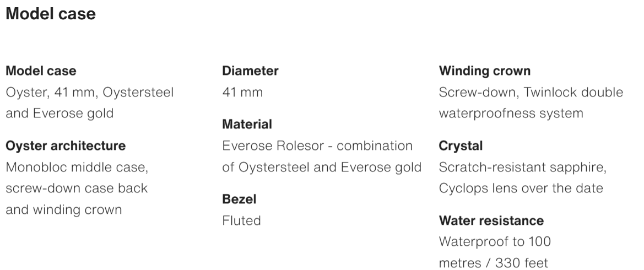Click the Water resistance label
Viewport: 644px width, 270px height.
(x=491, y=220)
